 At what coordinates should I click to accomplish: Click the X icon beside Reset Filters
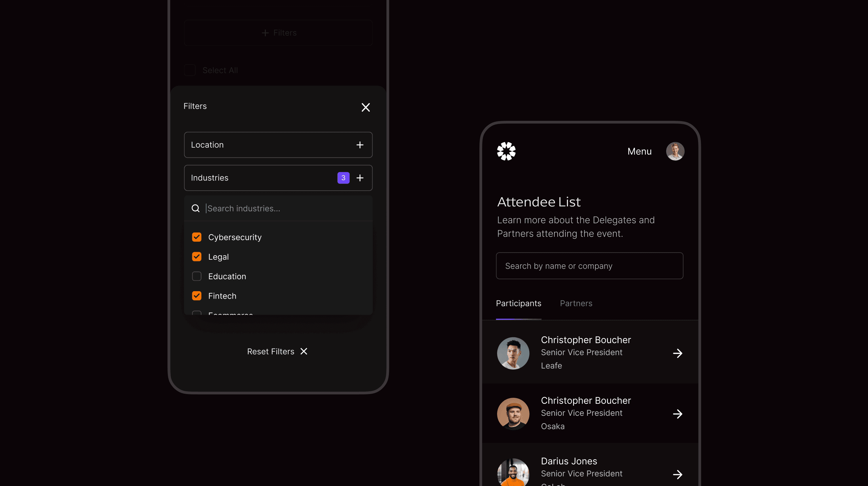tap(304, 352)
